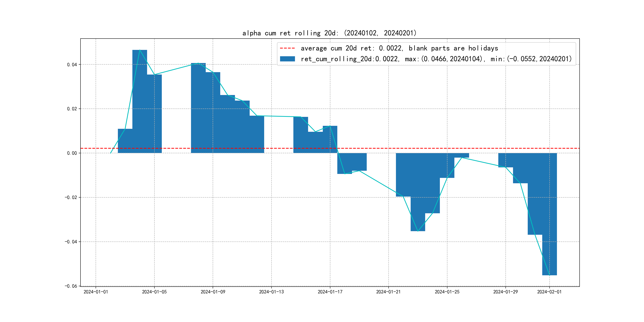Click the 2024-01-25 x-axis date label
This screenshot has height=322, width=644.
tap(447, 292)
